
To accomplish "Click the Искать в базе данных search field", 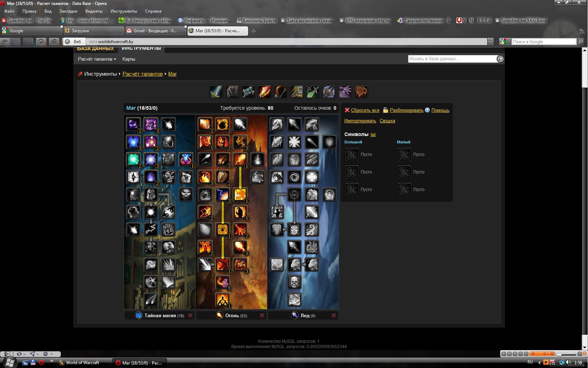I will [452, 59].
